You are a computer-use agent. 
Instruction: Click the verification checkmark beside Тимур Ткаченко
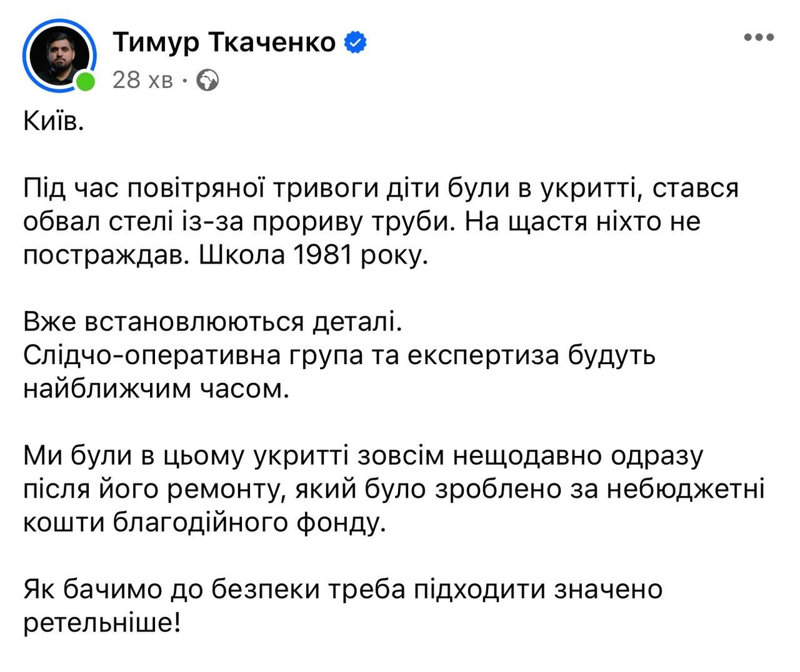tap(355, 41)
